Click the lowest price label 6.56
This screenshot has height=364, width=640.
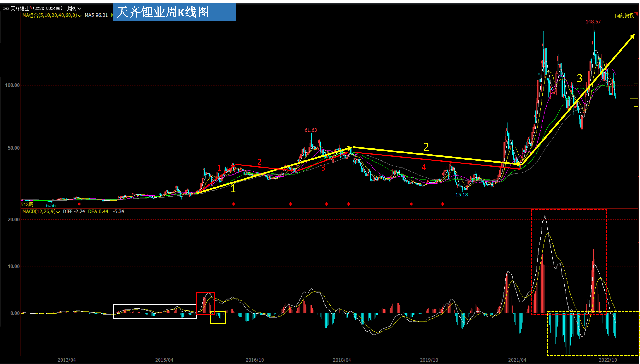[x=51, y=206]
